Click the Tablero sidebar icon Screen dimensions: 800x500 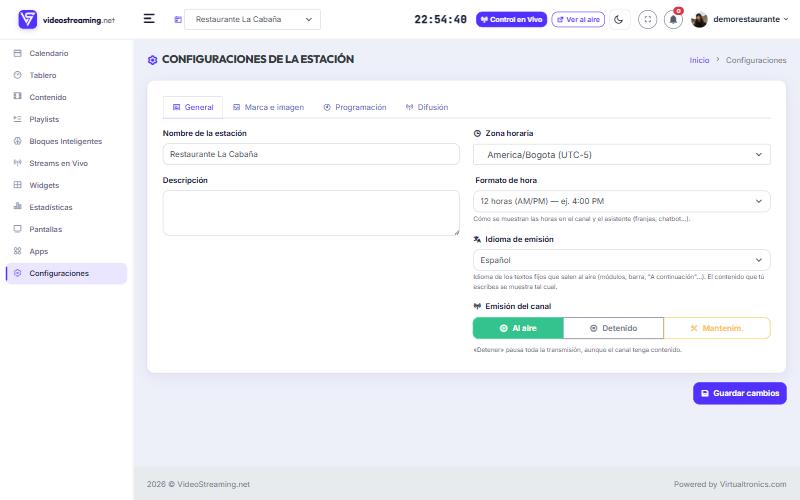click(x=17, y=75)
